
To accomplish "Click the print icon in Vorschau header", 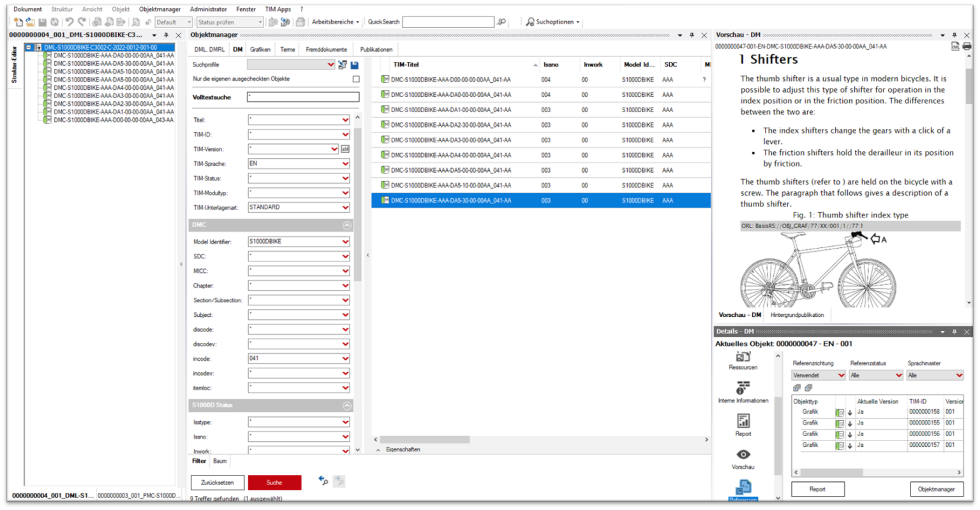I will (x=967, y=47).
